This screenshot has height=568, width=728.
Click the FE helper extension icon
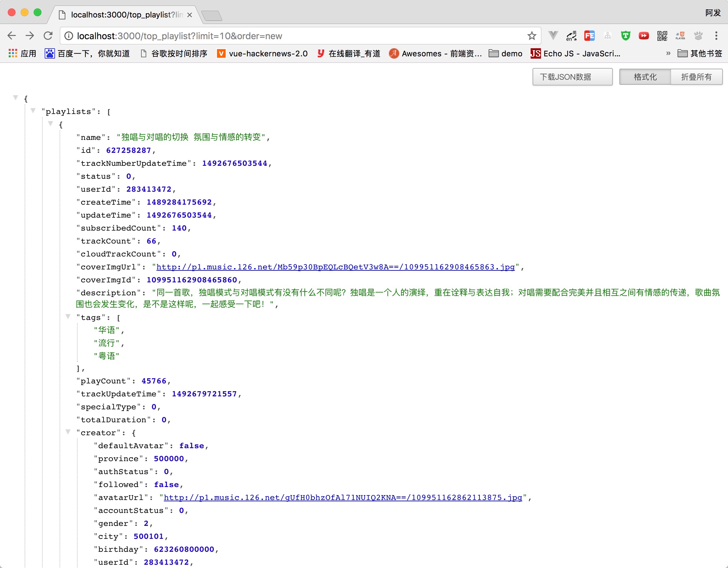[589, 36]
